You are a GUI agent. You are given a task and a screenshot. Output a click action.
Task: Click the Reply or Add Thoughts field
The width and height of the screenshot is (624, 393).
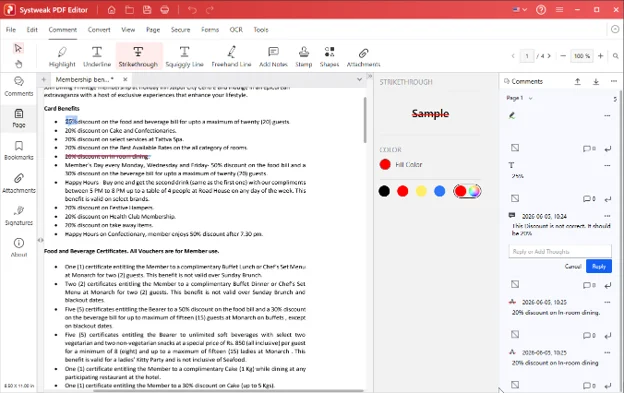coord(560,251)
